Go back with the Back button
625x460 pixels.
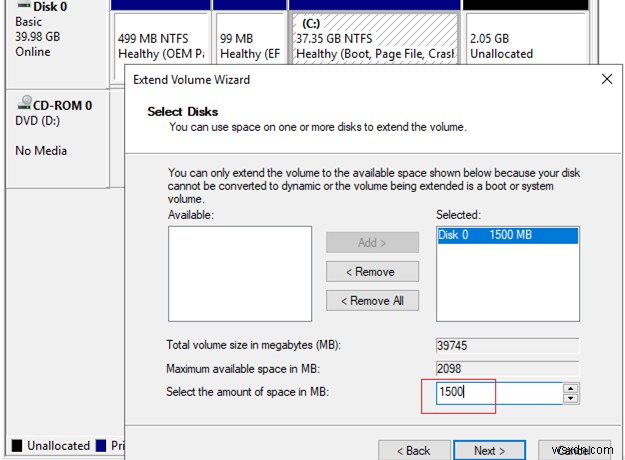click(414, 450)
